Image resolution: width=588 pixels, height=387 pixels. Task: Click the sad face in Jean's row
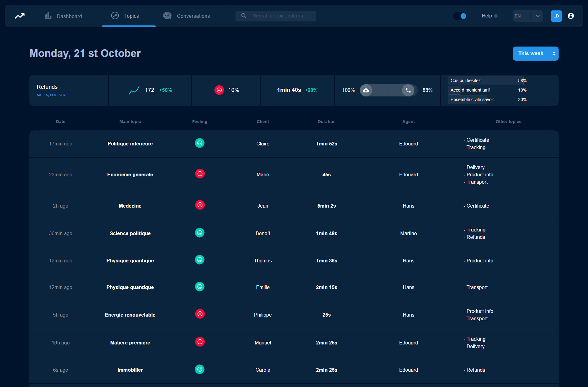coord(200,205)
